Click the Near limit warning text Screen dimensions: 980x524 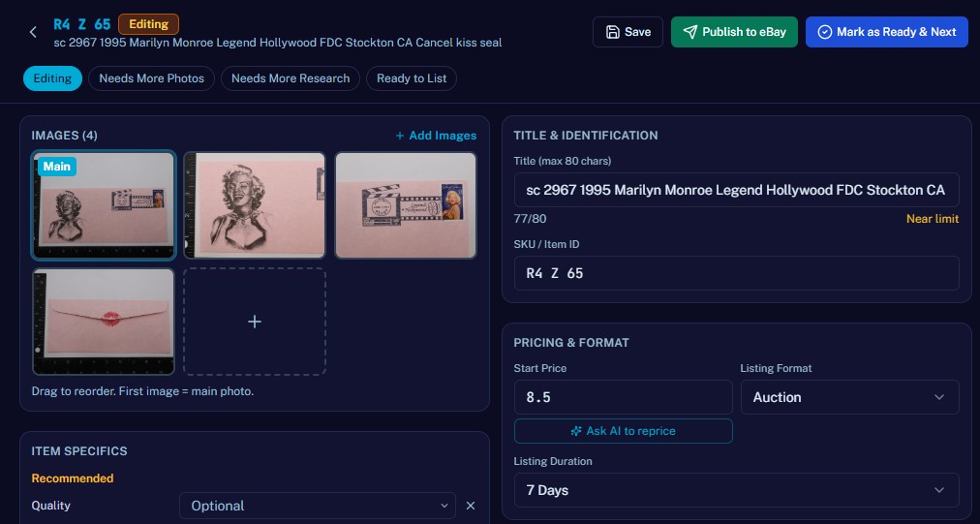pos(932,219)
